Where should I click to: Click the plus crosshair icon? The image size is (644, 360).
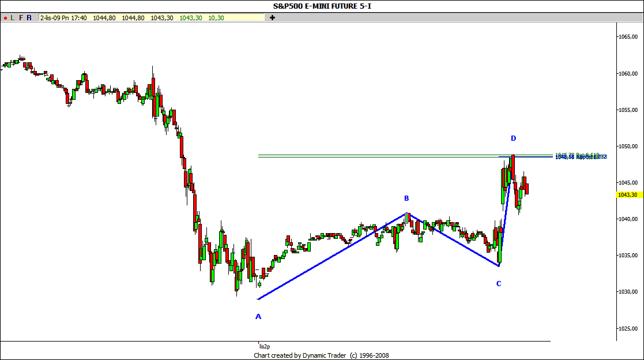point(272,18)
